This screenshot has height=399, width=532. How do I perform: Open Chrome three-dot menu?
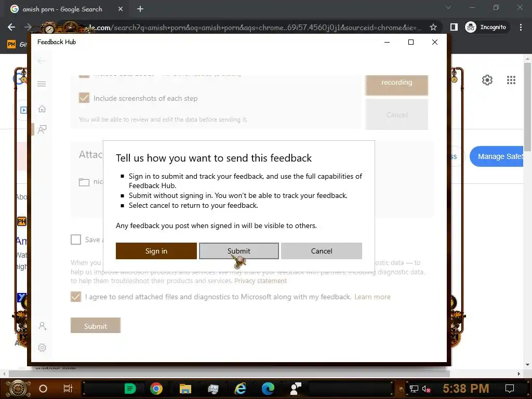click(x=521, y=27)
